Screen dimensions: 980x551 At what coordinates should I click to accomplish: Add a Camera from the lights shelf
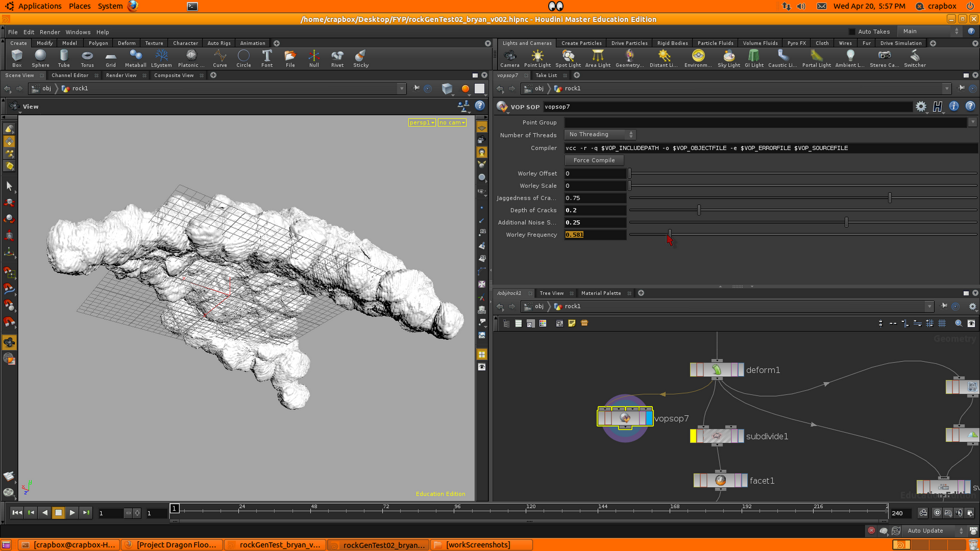coord(510,58)
